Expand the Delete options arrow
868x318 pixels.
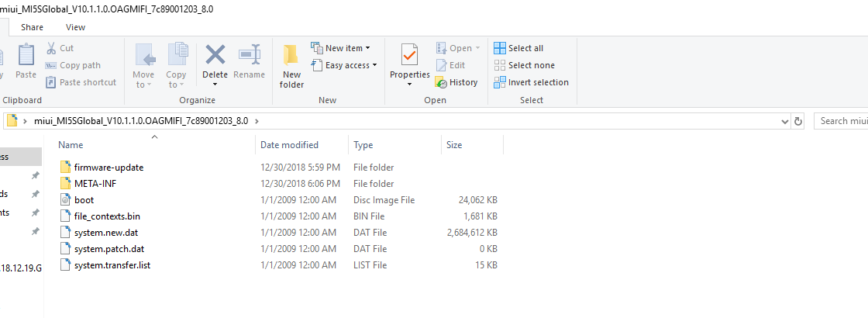coord(215,85)
